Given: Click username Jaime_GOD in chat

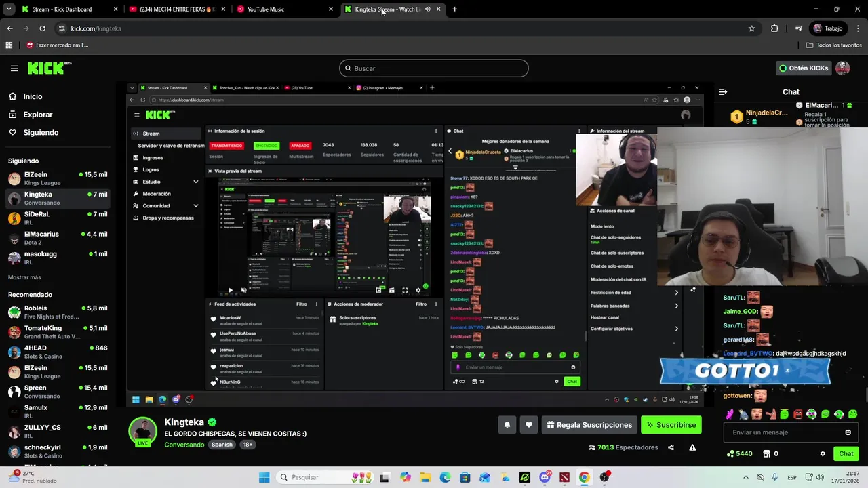Looking at the screenshot, I should point(740,312).
